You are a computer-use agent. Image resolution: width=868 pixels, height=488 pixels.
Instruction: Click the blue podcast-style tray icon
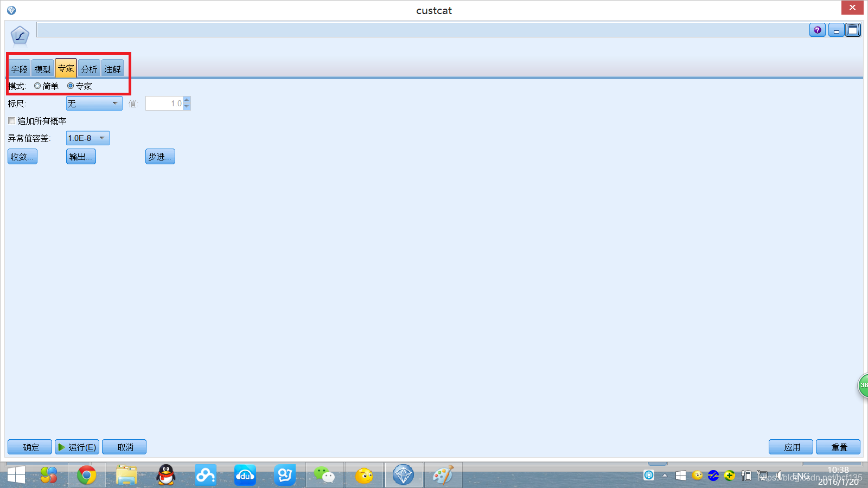[x=649, y=476]
